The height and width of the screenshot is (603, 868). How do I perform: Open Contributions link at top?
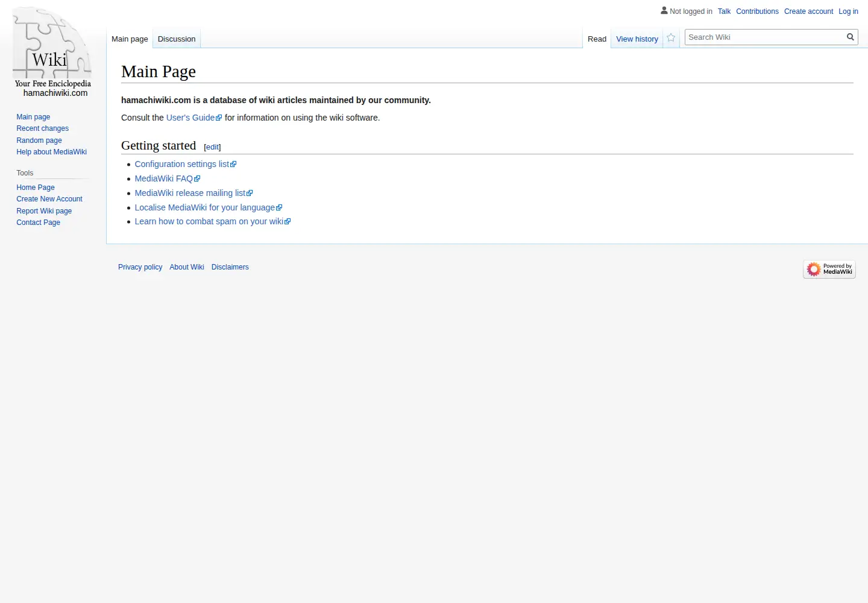click(757, 11)
